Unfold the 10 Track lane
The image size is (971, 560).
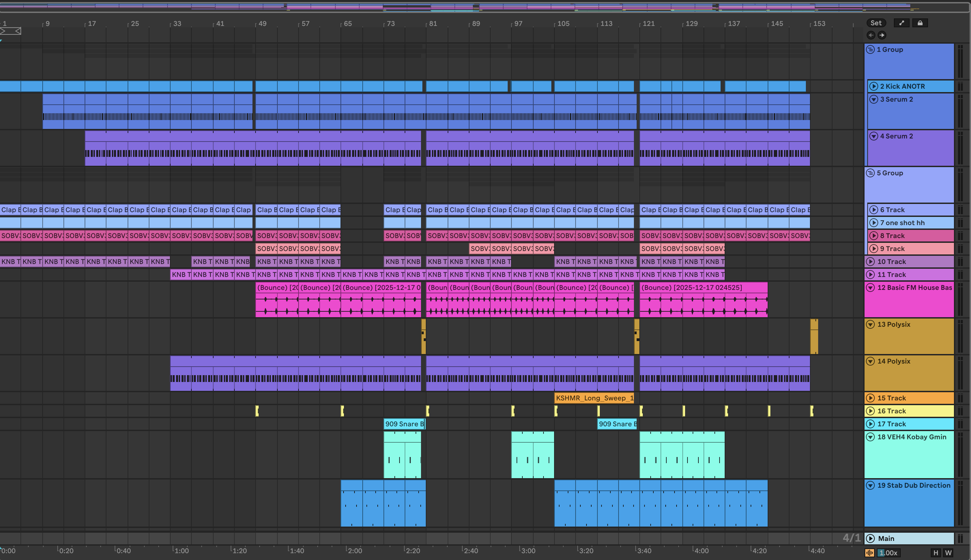(x=870, y=262)
